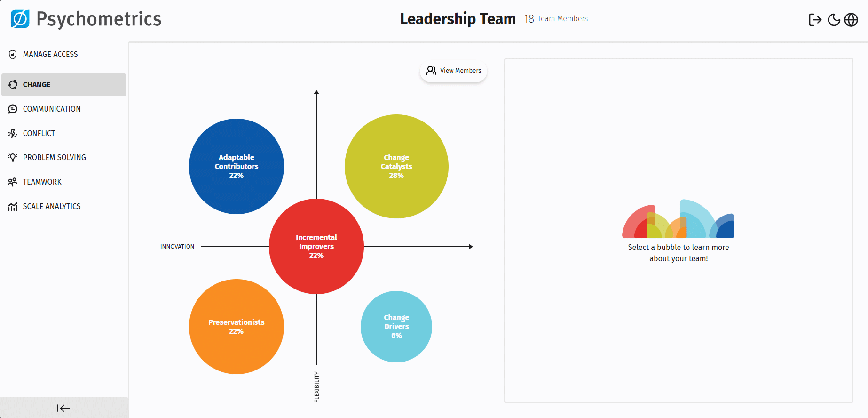Image resolution: width=868 pixels, height=418 pixels.
Task: Open the language globe icon
Action: (x=851, y=20)
